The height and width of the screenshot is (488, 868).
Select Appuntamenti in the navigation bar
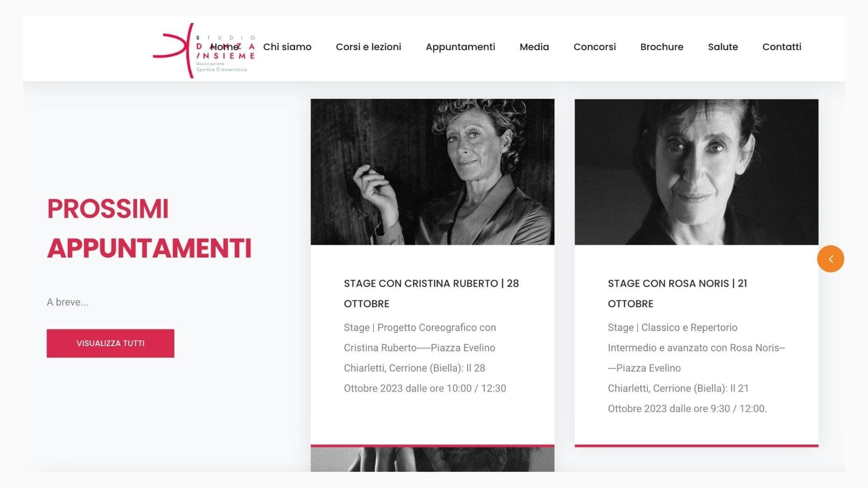tap(460, 47)
